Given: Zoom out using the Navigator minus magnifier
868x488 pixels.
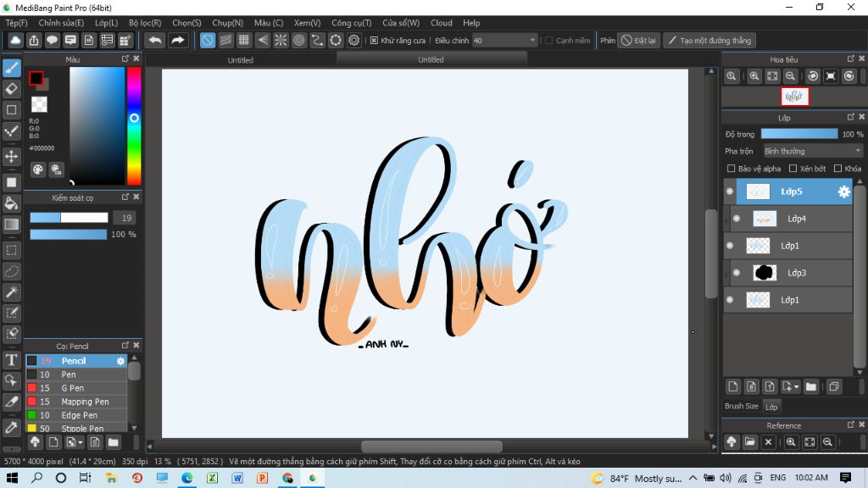Looking at the screenshot, I should tap(791, 76).
